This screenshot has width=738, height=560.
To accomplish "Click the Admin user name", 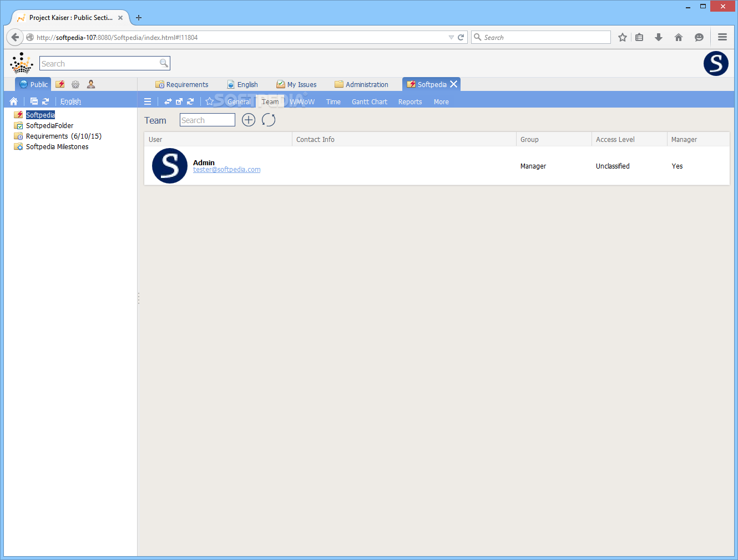I will [204, 162].
